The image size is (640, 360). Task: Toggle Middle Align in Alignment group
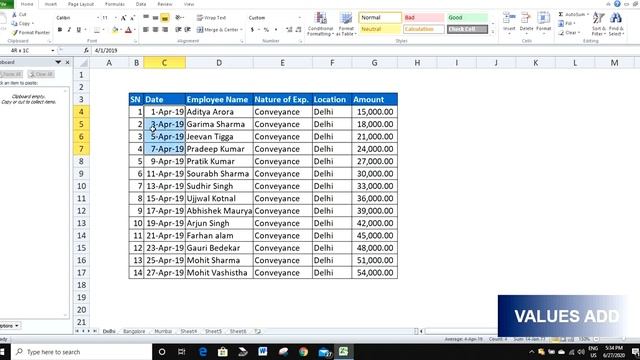tap(155, 18)
